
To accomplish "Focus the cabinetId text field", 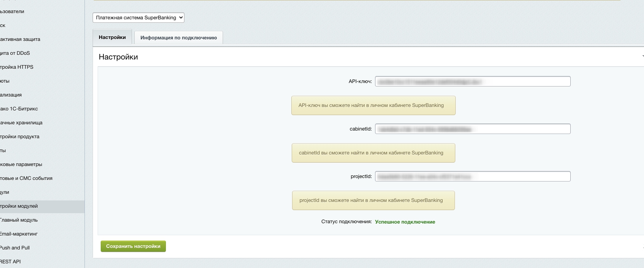I will point(472,129).
